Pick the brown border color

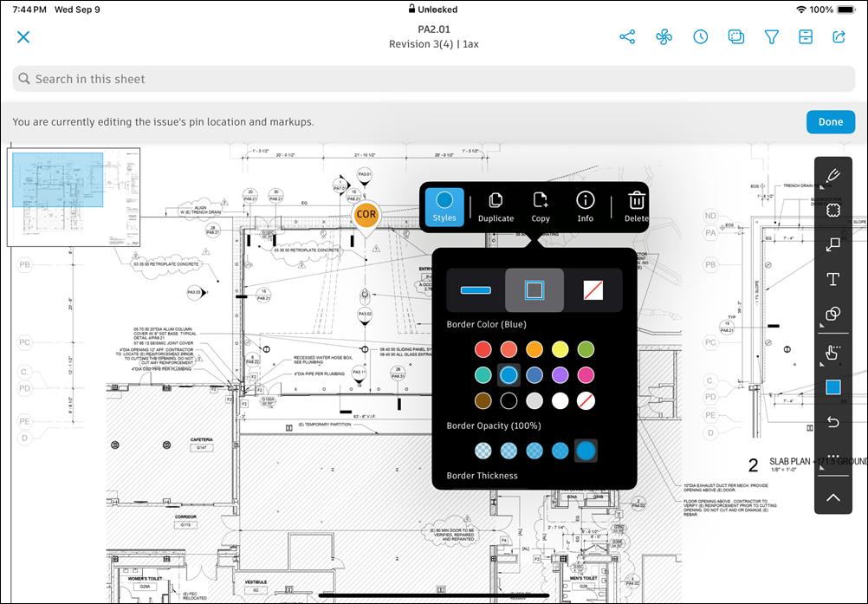pos(483,401)
